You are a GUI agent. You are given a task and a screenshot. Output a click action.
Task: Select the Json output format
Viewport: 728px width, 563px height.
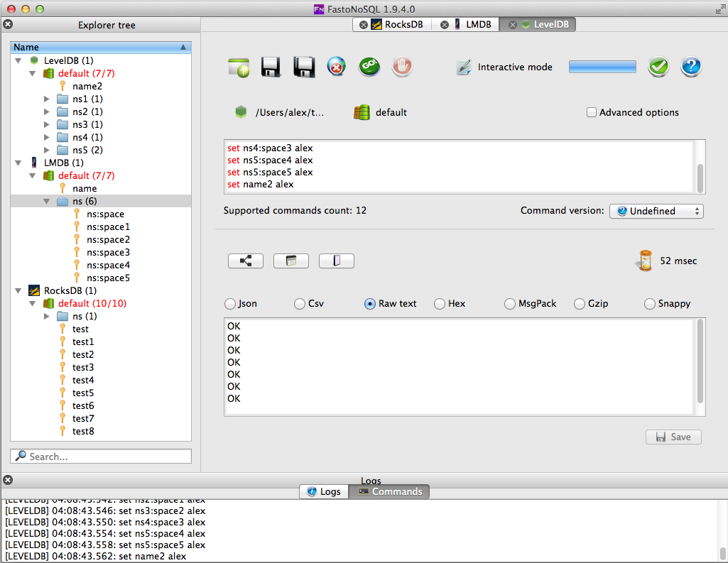(230, 304)
